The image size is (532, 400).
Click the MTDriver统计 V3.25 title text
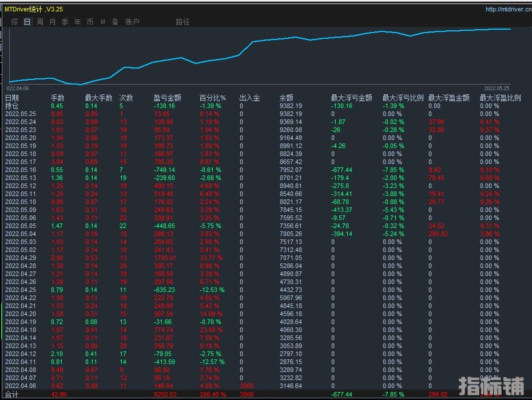tap(34, 10)
